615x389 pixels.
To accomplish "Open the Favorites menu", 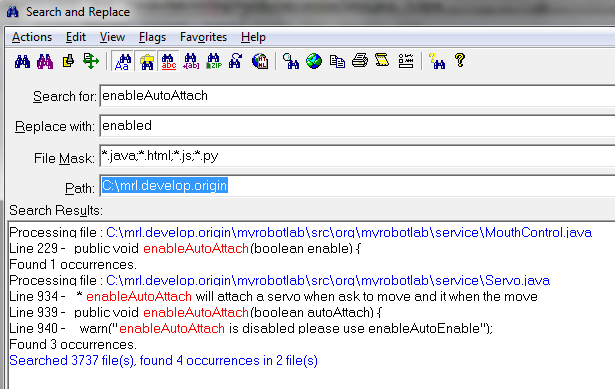I will click(x=203, y=37).
